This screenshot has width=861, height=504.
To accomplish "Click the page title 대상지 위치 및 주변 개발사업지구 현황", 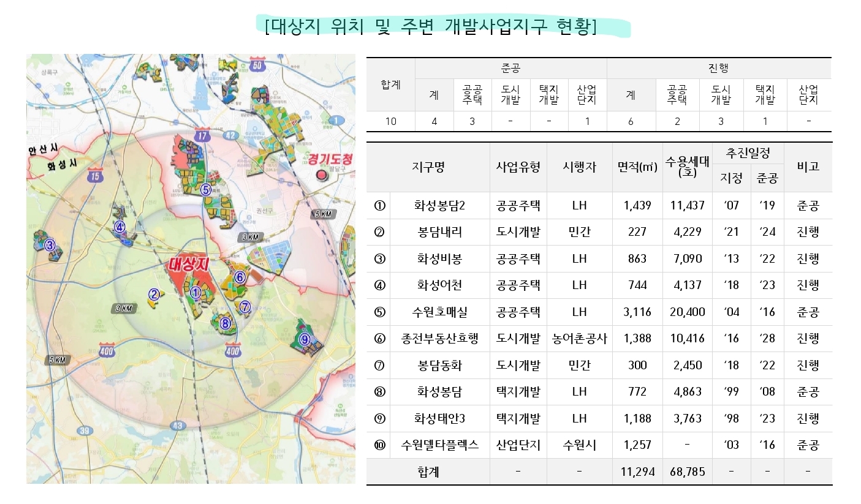I will click(x=431, y=28).
